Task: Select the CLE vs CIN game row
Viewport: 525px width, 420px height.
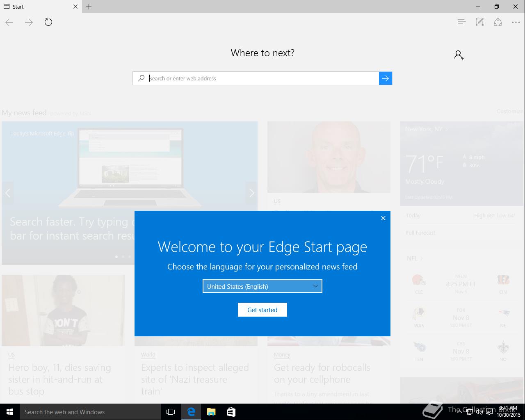Action: click(x=461, y=284)
